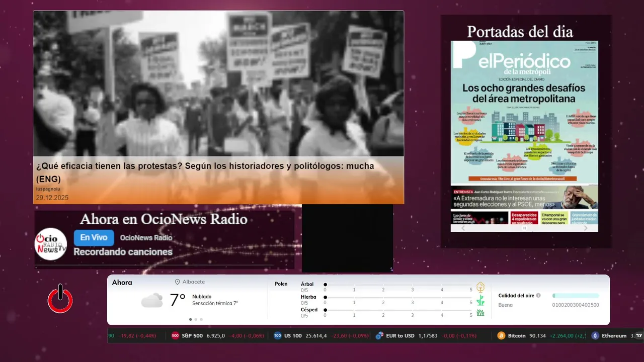Open the EUR to USD quote
The width and height of the screenshot is (644, 362).
pyautogui.click(x=426, y=336)
